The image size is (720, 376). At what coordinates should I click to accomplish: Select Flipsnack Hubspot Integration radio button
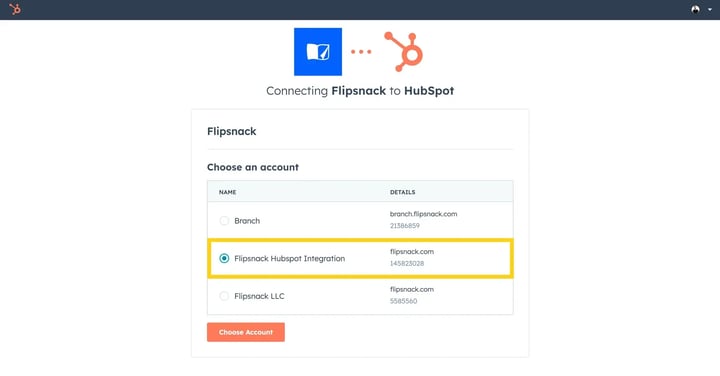click(224, 258)
